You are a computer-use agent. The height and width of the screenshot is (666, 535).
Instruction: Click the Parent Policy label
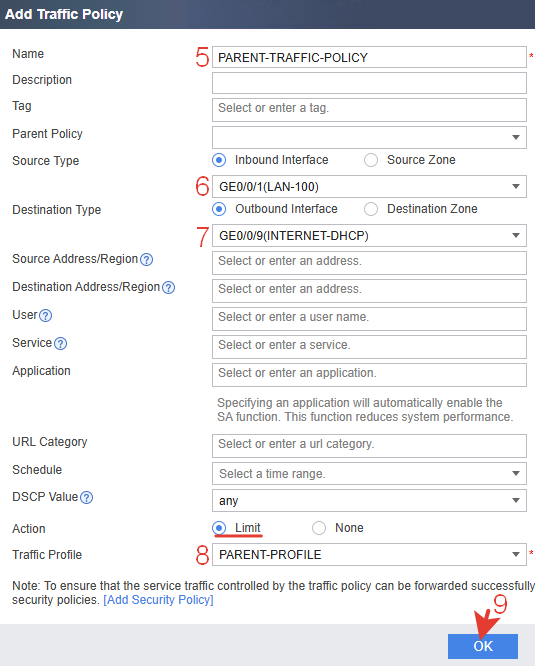tap(48, 134)
